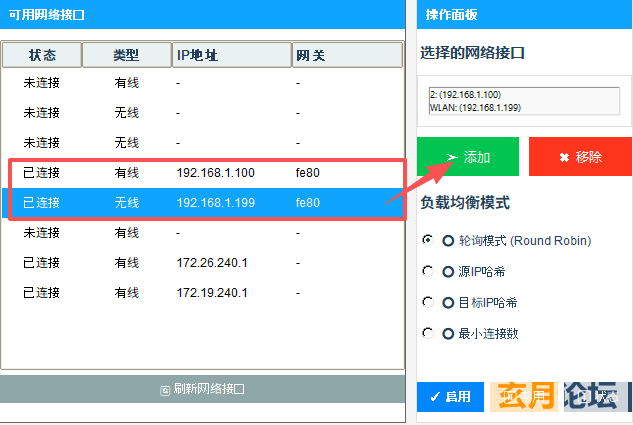
Task: Click the refresh icon beside 刷新网络接口
Action: click(165, 389)
